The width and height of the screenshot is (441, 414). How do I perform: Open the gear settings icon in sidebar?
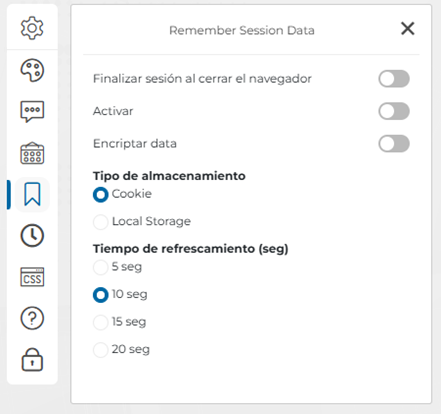point(32,28)
